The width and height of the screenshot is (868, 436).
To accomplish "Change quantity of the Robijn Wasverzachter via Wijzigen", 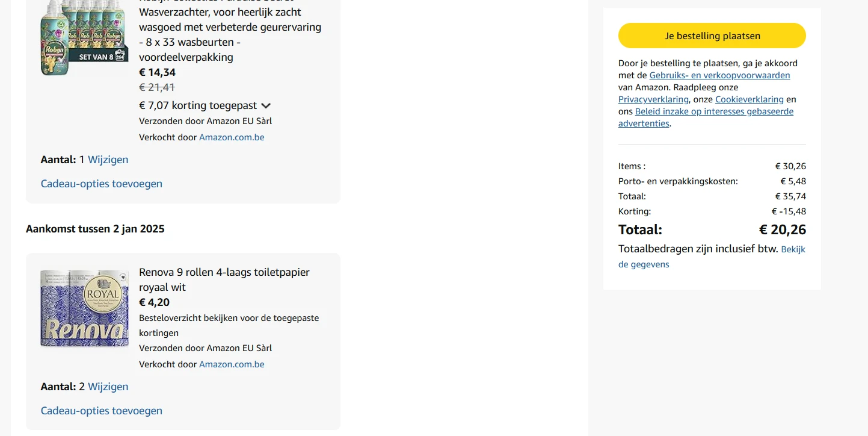I will [108, 160].
